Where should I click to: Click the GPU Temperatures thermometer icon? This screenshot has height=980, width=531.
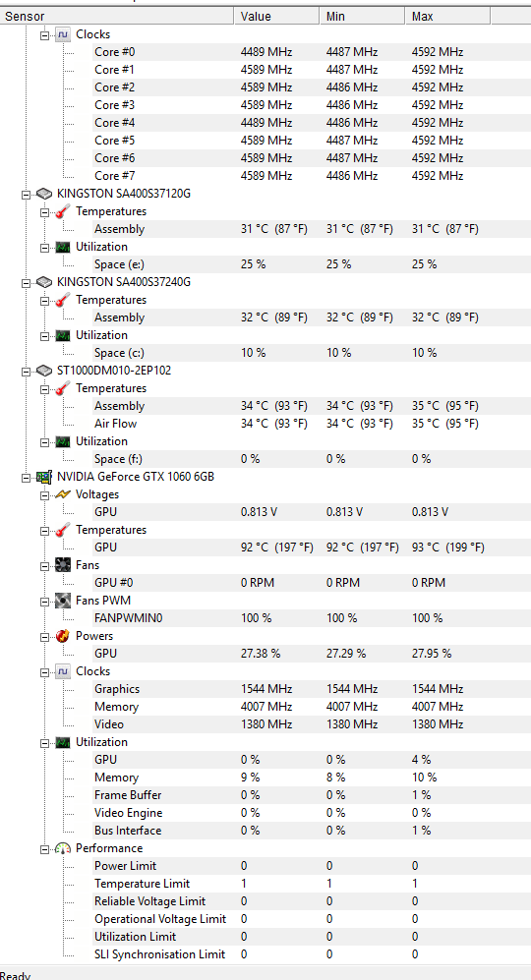63,530
